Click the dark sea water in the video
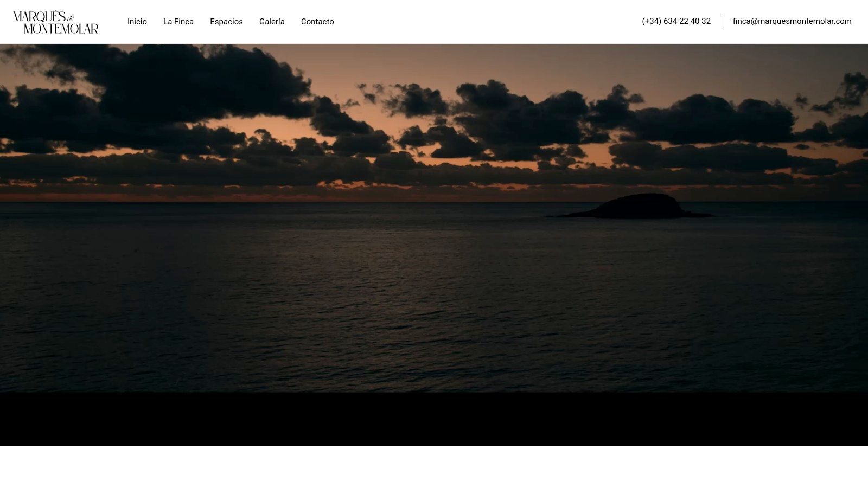 380,298
